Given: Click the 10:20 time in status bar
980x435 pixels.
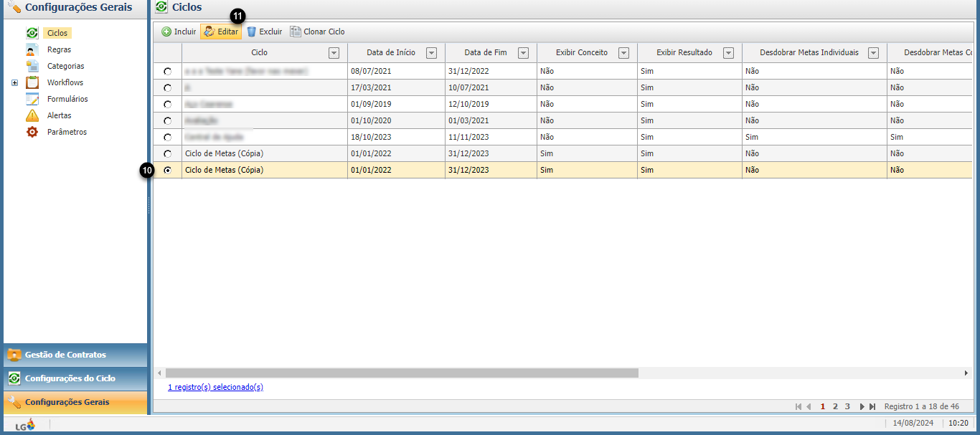Looking at the screenshot, I should 958,424.
